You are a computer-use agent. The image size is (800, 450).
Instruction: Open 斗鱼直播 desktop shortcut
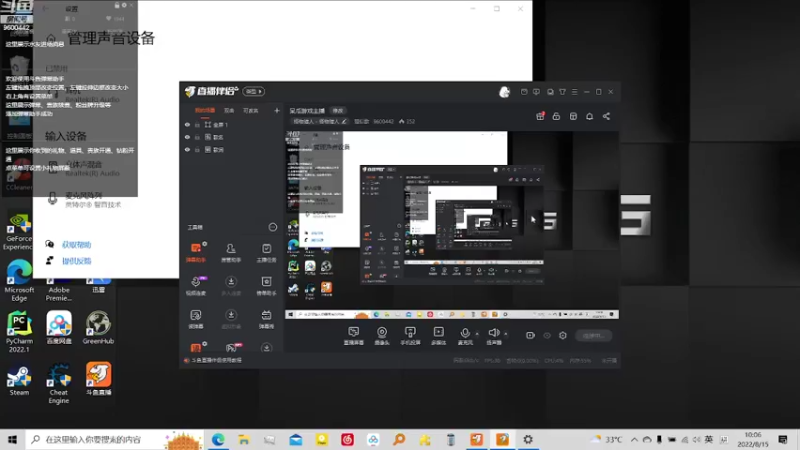tap(98, 379)
